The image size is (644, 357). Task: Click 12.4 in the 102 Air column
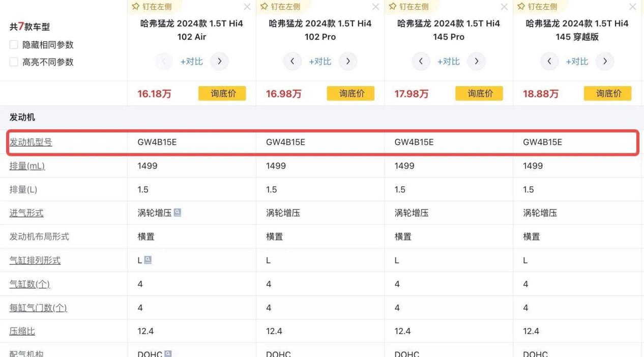[145, 332]
